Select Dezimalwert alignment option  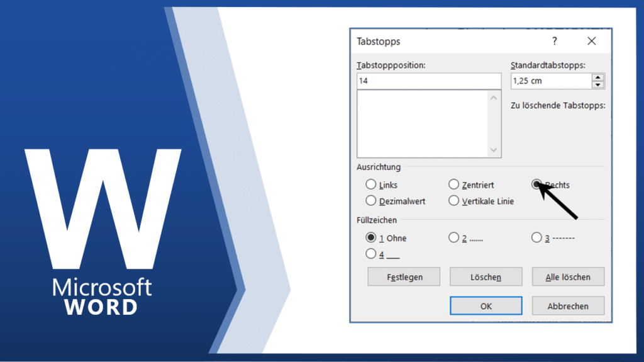[370, 201]
